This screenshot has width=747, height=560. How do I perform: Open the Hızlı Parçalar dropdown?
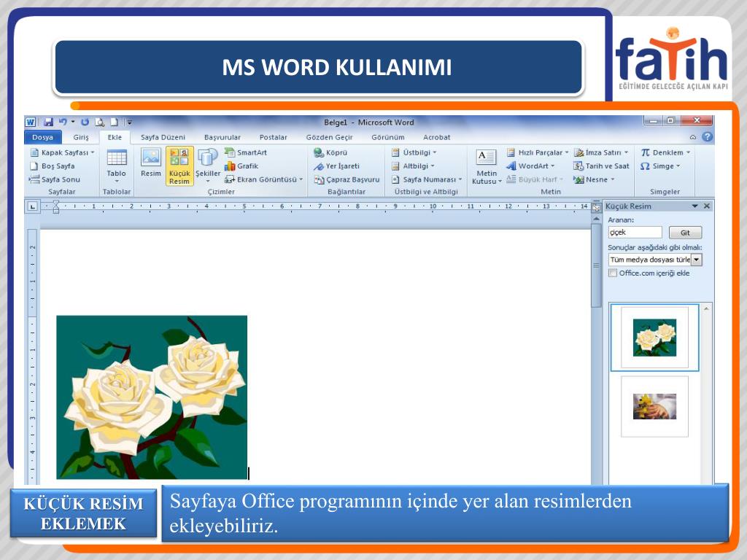coord(566,152)
